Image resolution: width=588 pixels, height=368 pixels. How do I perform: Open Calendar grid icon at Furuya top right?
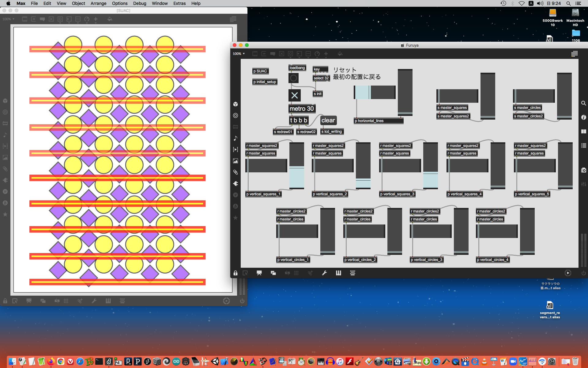coord(574,54)
